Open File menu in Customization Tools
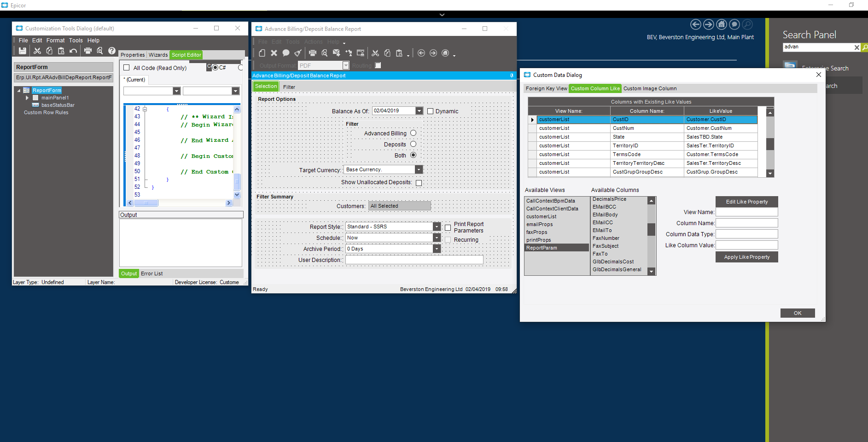This screenshot has height=442, width=868. (23, 41)
